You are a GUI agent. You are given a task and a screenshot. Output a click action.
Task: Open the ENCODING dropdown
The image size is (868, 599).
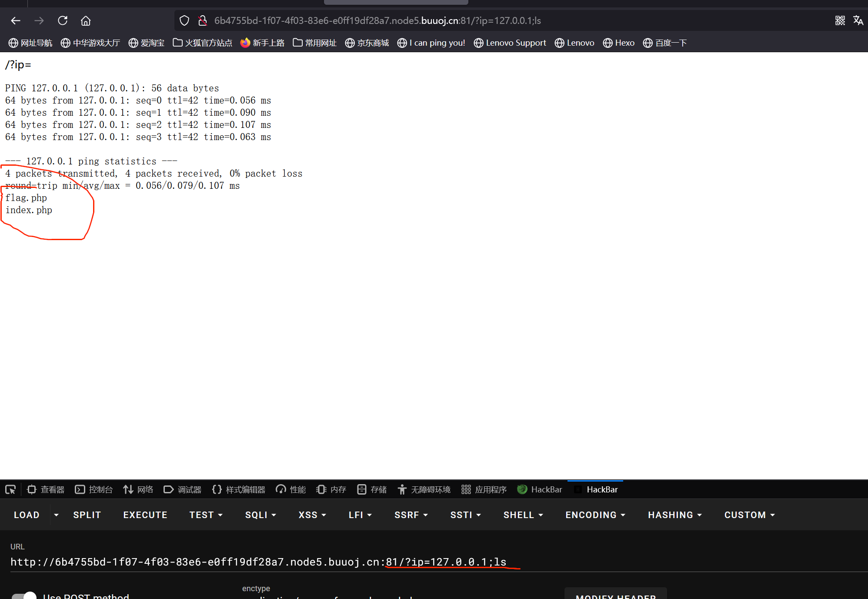click(595, 515)
